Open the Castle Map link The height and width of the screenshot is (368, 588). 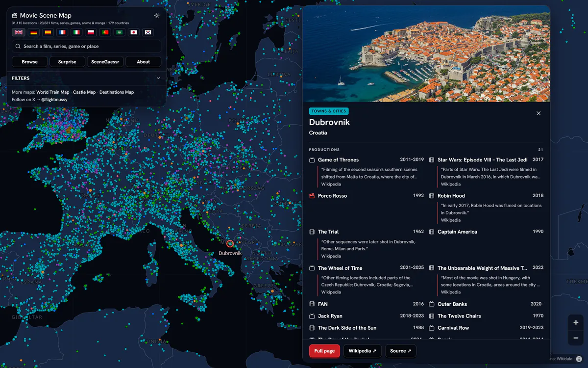tap(84, 92)
